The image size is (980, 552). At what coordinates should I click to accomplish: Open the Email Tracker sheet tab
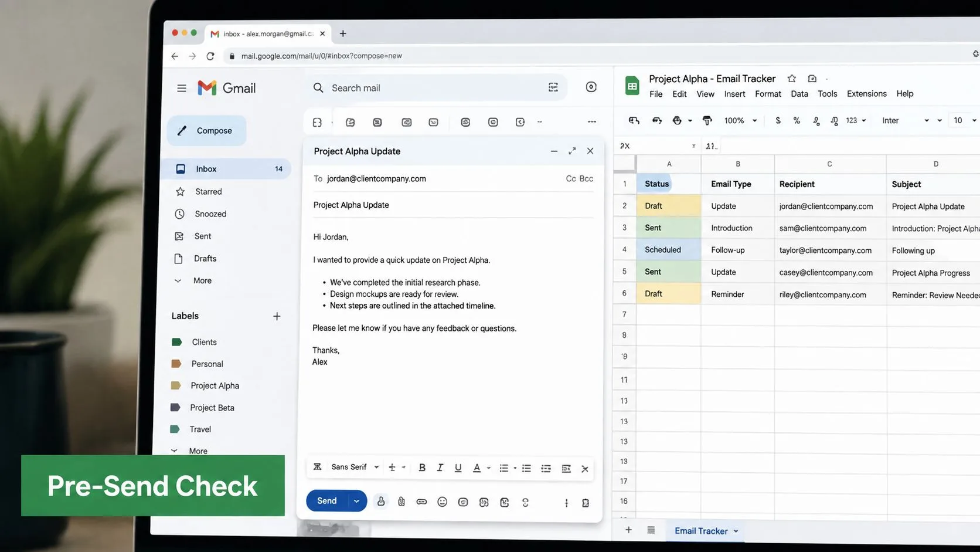[x=706, y=531]
